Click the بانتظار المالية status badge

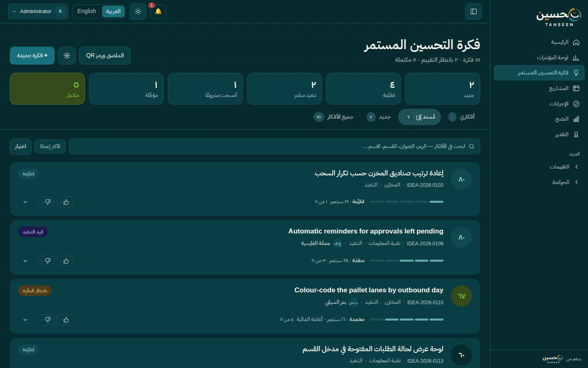(x=35, y=291)
